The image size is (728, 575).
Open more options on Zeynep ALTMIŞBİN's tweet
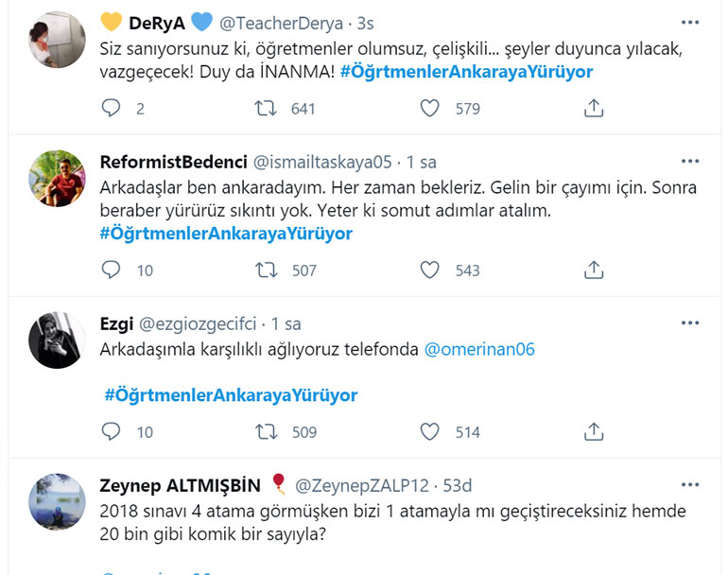point(689,484)
